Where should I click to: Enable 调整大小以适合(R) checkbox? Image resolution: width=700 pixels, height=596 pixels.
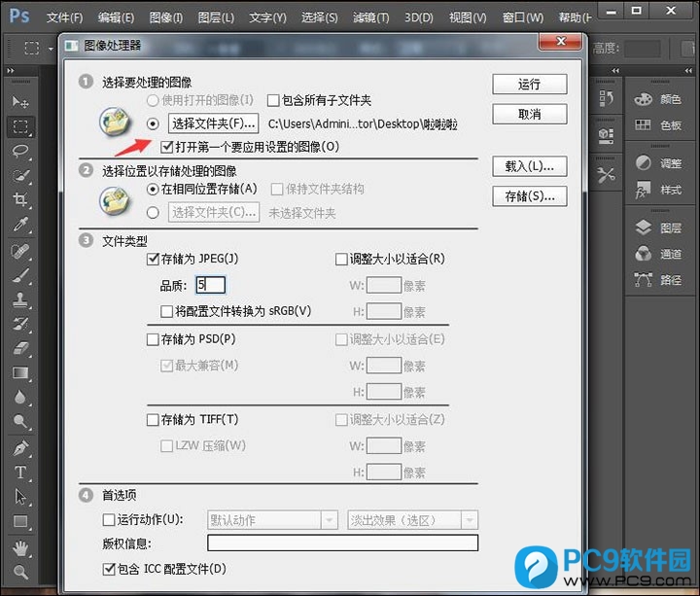pyautogui.click(x=341, y=259)
